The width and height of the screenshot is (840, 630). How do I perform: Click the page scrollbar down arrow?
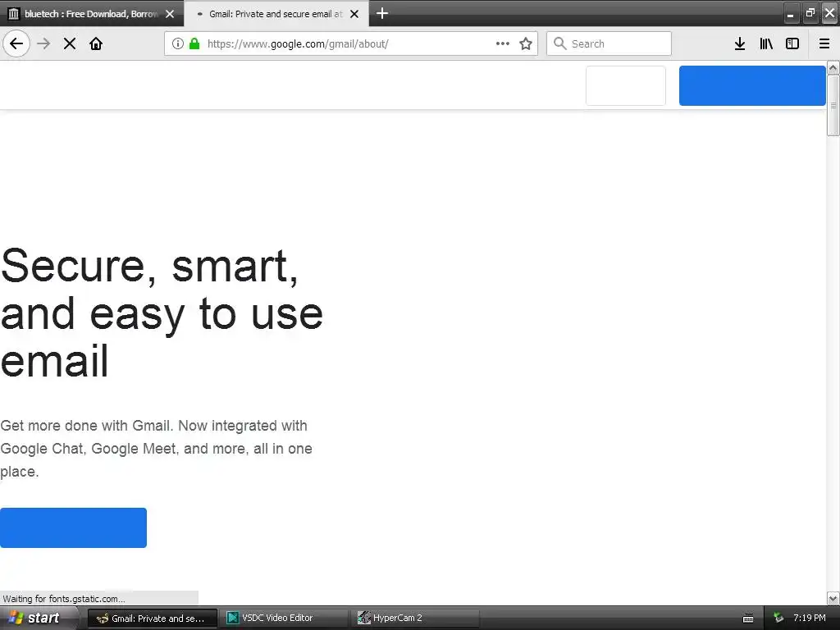pos(833,598)
